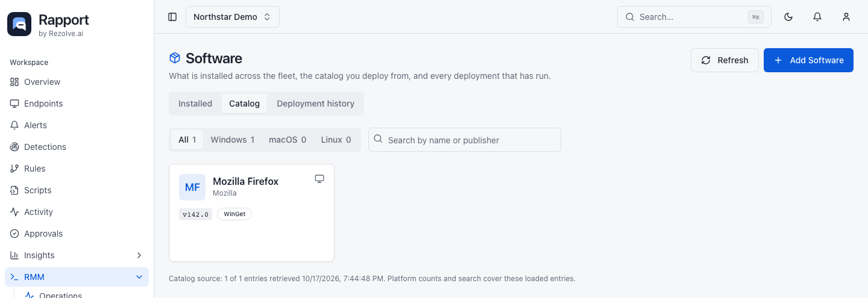Click the Activity pulse icon

pyautogui.click(x=14, y=212)
